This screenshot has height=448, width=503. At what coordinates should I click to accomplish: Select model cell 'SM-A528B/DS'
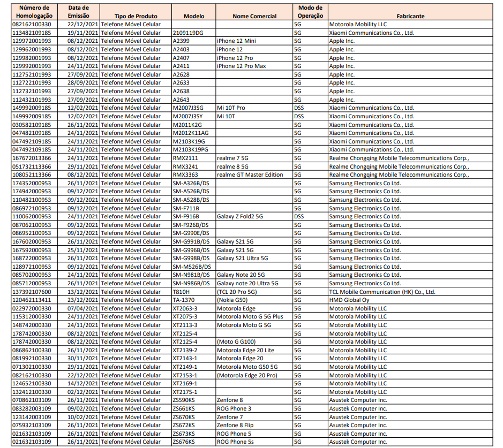coord(194,200)
